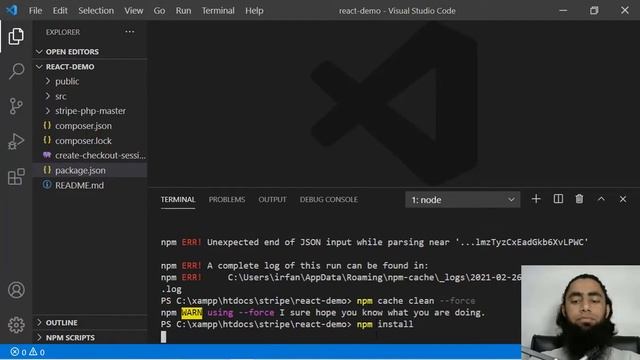This screenshot has height=360, width=640.
Task: Click the EXPLORER panel title
Action: point(63,32)
